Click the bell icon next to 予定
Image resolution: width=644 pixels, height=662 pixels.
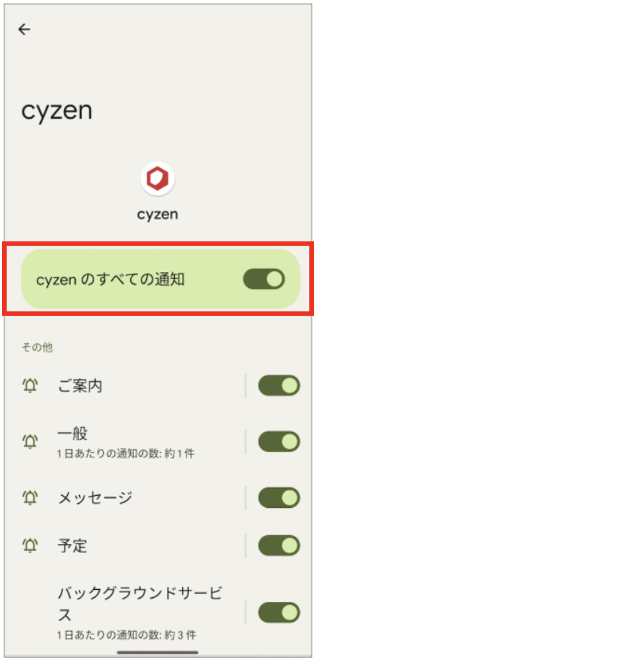click(x=30, y=545)
